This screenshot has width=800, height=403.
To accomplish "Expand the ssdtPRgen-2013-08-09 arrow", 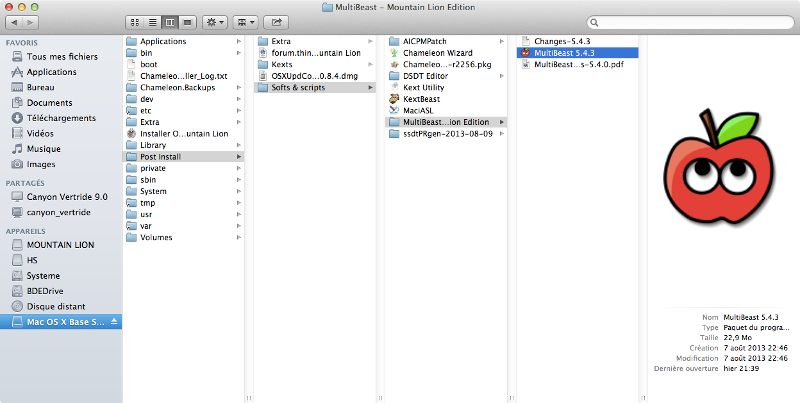I will [x=502, y=134].
